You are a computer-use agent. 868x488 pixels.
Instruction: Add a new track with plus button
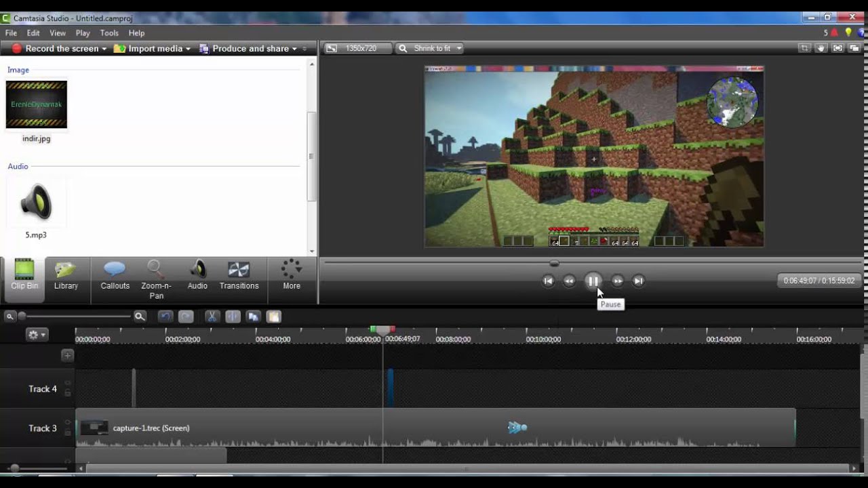[x=67, y=355]
